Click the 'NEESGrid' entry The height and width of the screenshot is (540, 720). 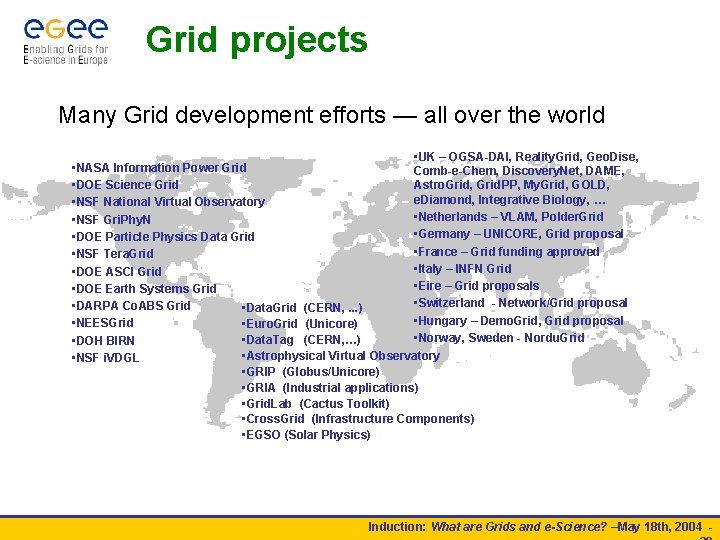coord(102,323)
